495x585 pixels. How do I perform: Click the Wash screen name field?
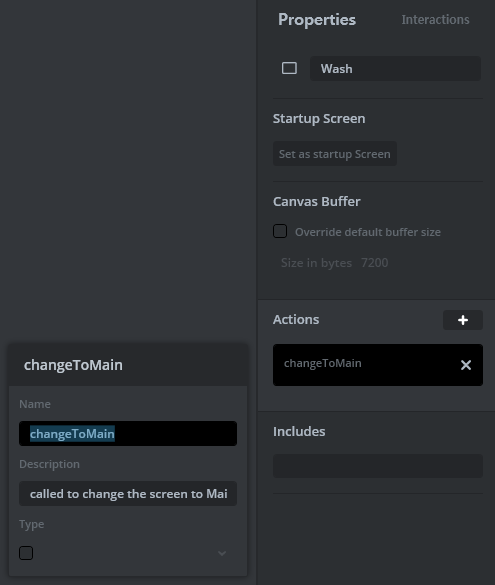(x=395, y=69)
